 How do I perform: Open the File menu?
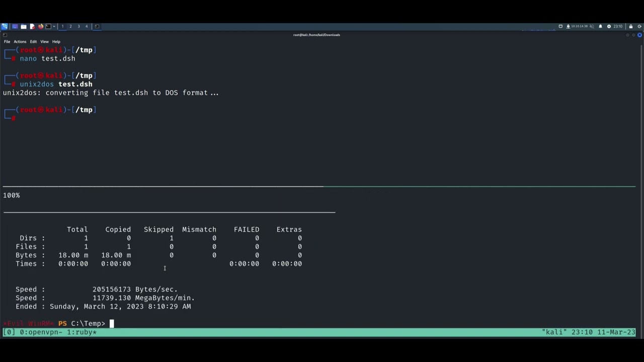point(7,42)
